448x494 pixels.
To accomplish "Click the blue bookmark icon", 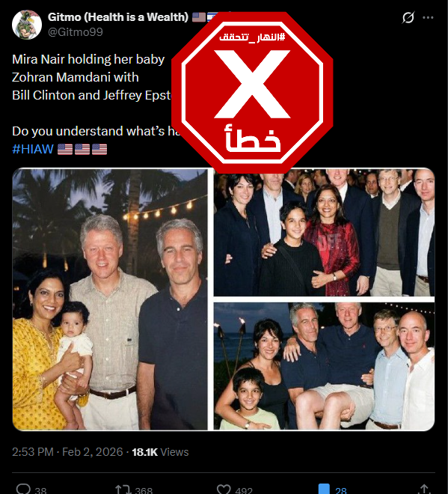I will [324, 489].
